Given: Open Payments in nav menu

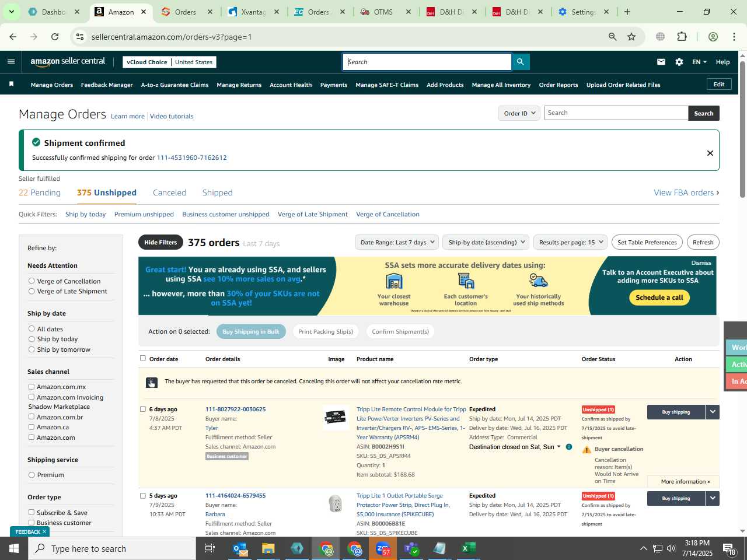Looking at the screenshot, I should 333,85.
